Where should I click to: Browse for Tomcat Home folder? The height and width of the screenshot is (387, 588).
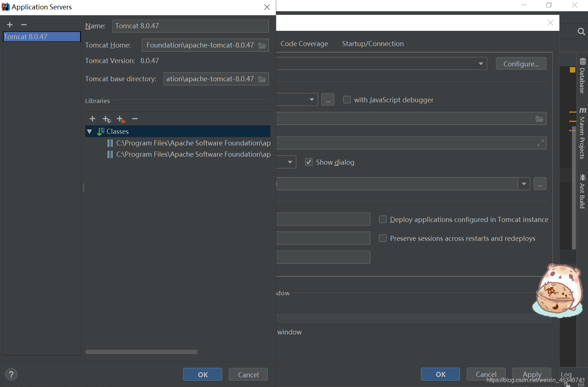click(262, 45)
